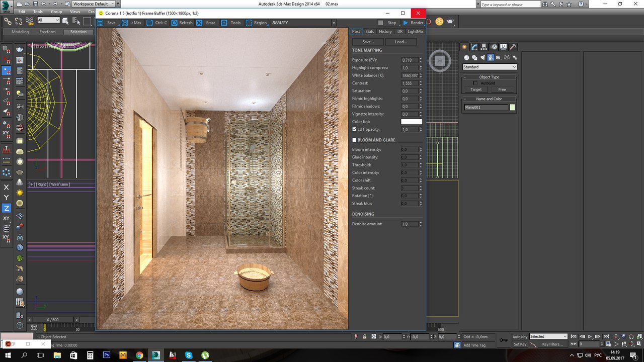Image resolution: width=644 pixels, height=362 pixels.
Task: Select the Lights category icon
Action: [x=482, y=58]
